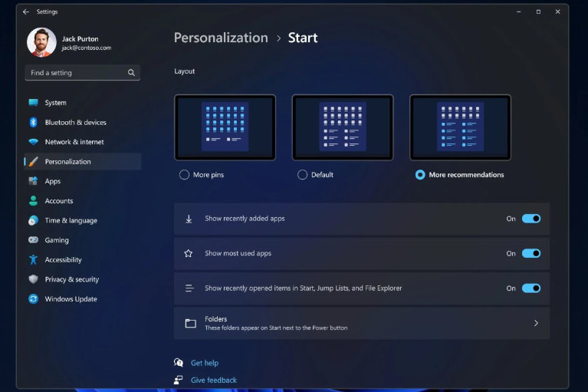Select the More pins layout thumbnail
588x392 pixels.
click(225, 127)
